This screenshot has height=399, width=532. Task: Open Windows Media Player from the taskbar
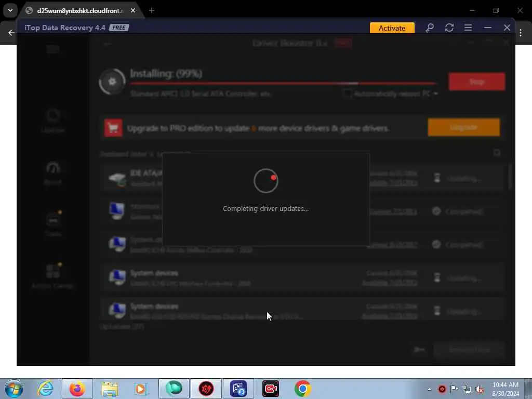coord(140,389)
